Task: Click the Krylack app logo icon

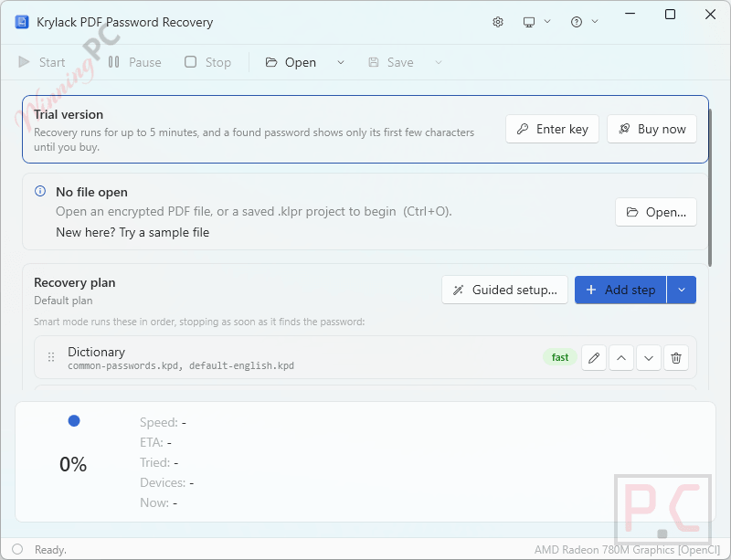Action: 21,22
